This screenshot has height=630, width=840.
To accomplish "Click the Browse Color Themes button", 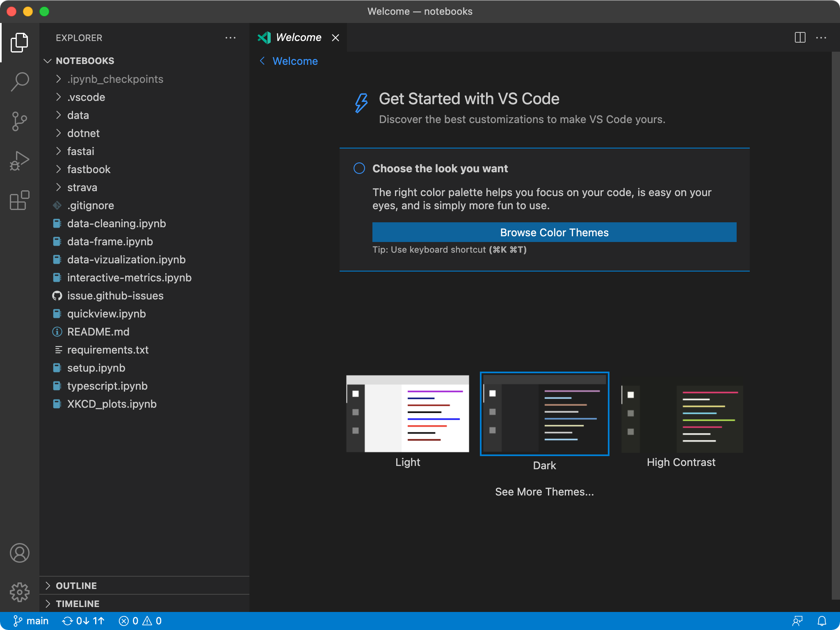I will 554,232.
